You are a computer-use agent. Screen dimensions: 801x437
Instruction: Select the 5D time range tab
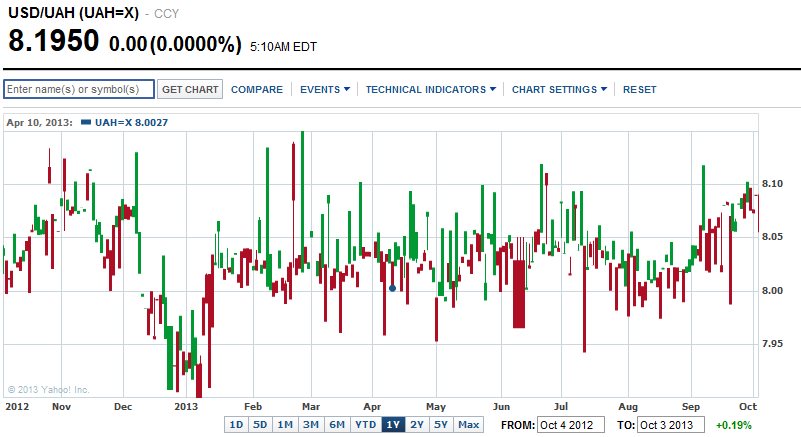pyautogui.click(x=260, y=425)
